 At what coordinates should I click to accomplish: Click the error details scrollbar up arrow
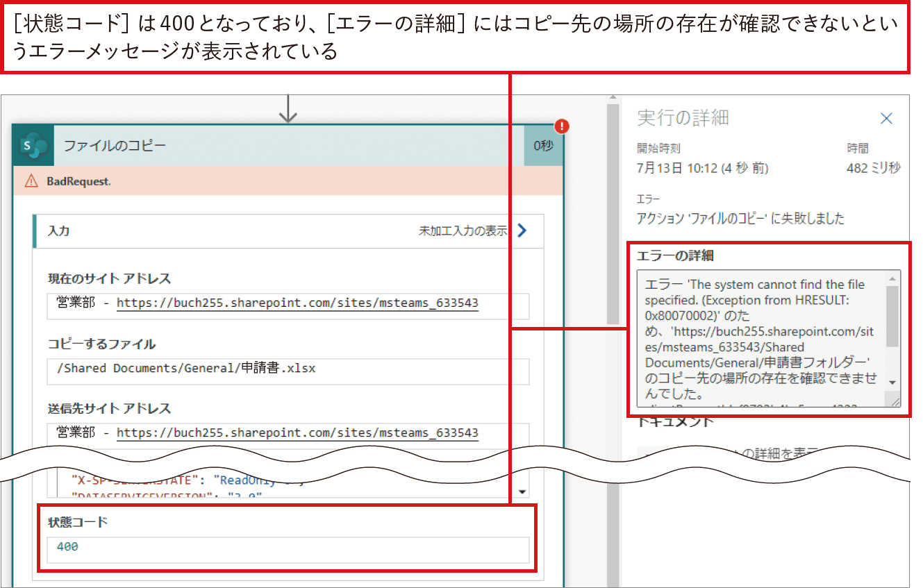[892, 278]
